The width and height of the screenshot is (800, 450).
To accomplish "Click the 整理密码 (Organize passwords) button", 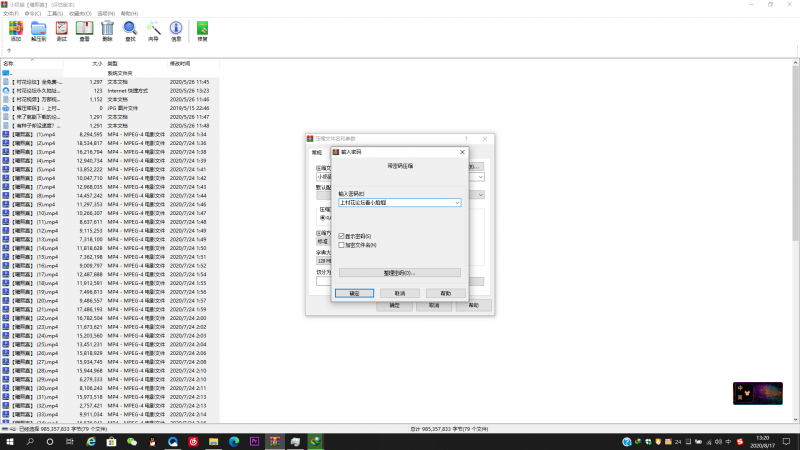I will [x=400, y=272].
